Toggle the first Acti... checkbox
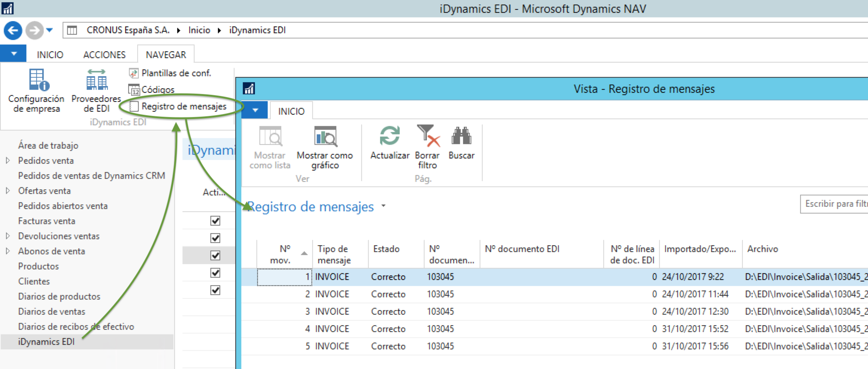 click(x=215, y=221)
